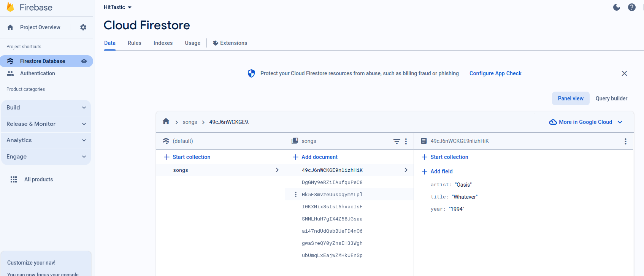Open the HitTastic project dropdown
The height and width of the screenshot is (276, 644).
coord(117,7)
